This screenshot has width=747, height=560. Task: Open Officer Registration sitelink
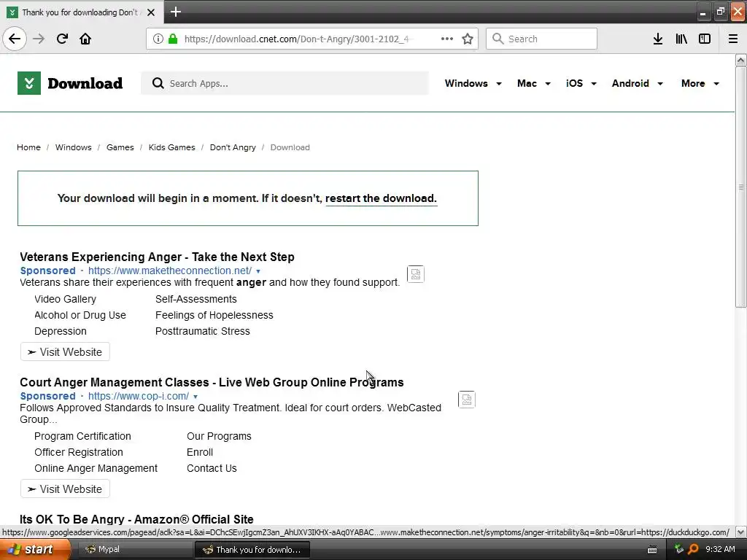click(x=79, y=452)
